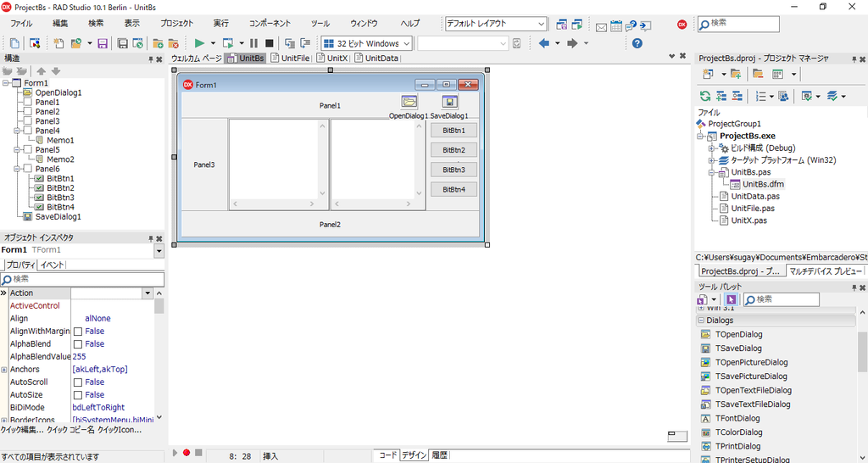The image size is (868, 463).
Task: Click the BitBtn4 button on the form
Action: pos(454,189)
